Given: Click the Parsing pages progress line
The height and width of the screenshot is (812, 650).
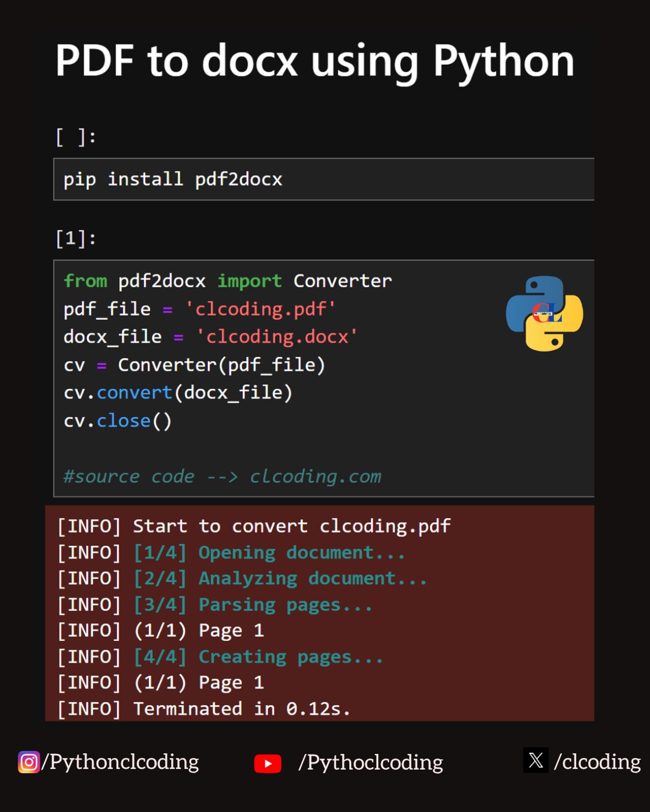Looking at the screenshot, I should point(214,604).
